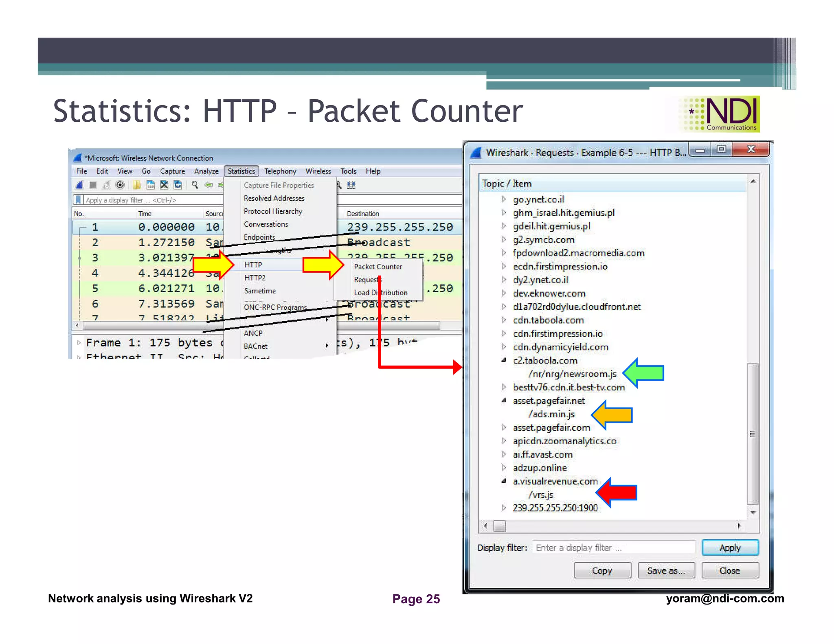This screenshot has height=644, width=834.
Task: Expand adzup.online tree item
Action: coord(504,468)
